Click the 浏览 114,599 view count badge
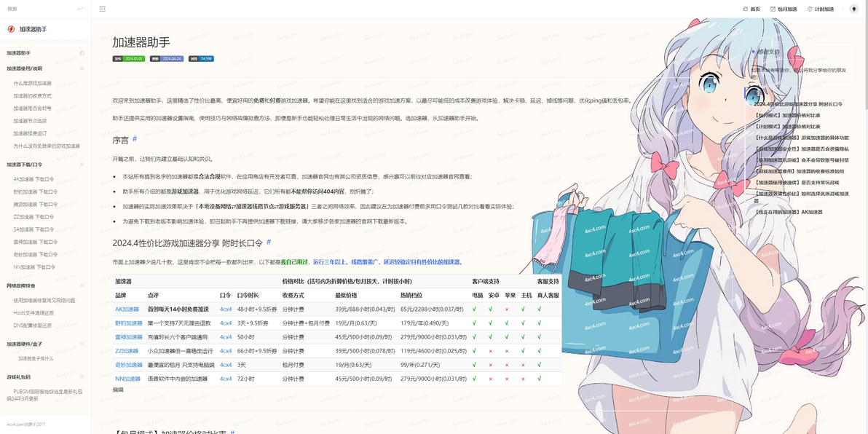Image resolution: width=868 pixels, height=434 pixels. point(202,59)
